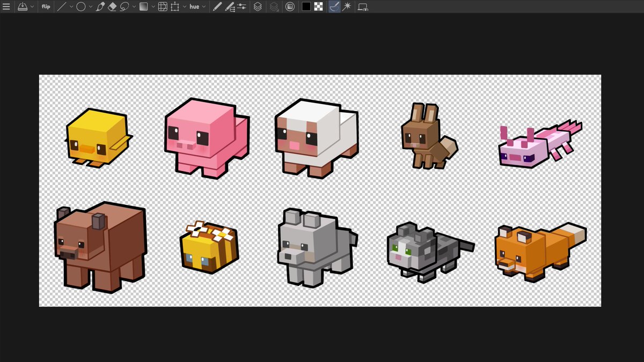Viewport: 644px width, 362px height.
Task: Open the hamburger main menu
Action: click(x=6, y=7)
